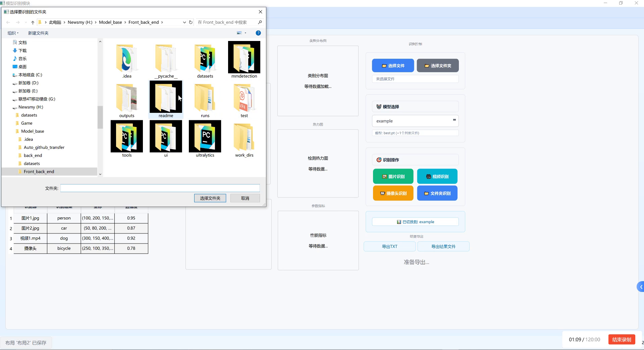Click 新建文件夹 in the dialog toolbar
Viewport: 644px width, 350px height.
click(38, 33)
